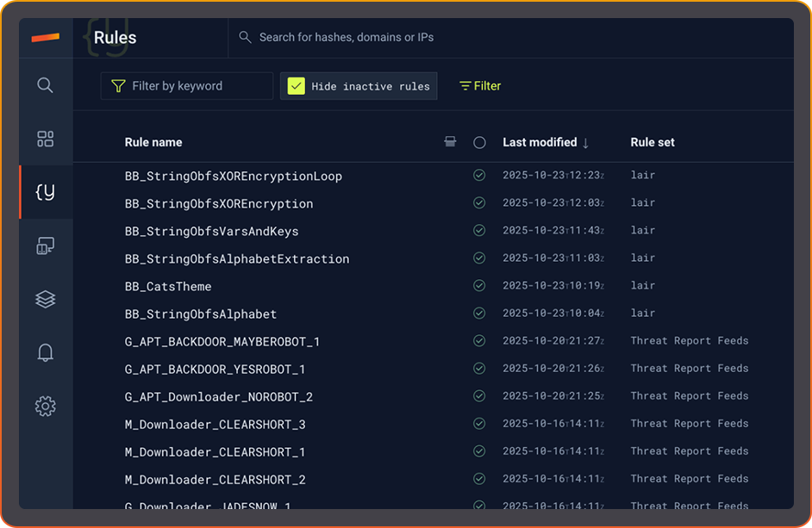Open the settings gear icon
This screenshot has height=528, width=812.
45,406
